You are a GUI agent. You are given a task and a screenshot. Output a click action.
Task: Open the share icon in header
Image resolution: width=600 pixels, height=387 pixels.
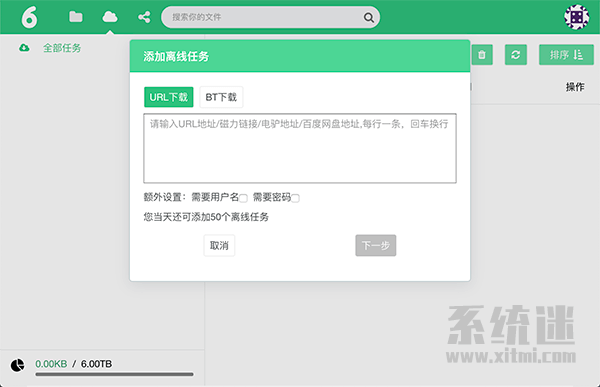(144, 17)
